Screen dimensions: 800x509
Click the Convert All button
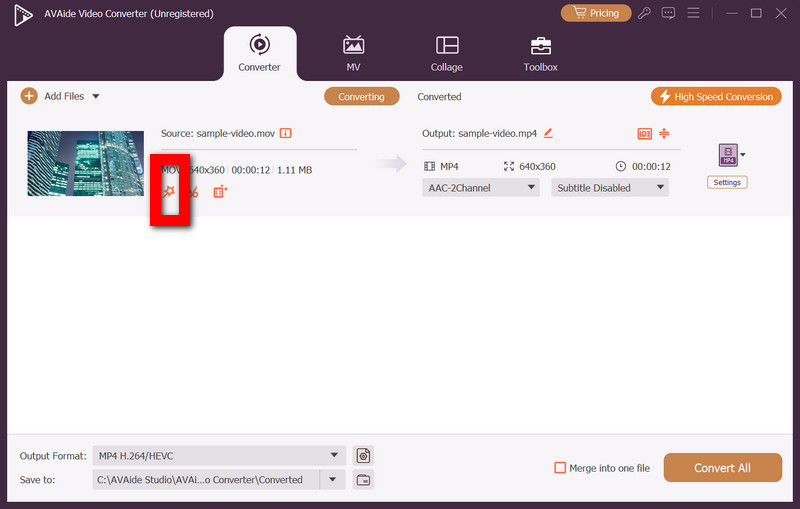[722, 468]
